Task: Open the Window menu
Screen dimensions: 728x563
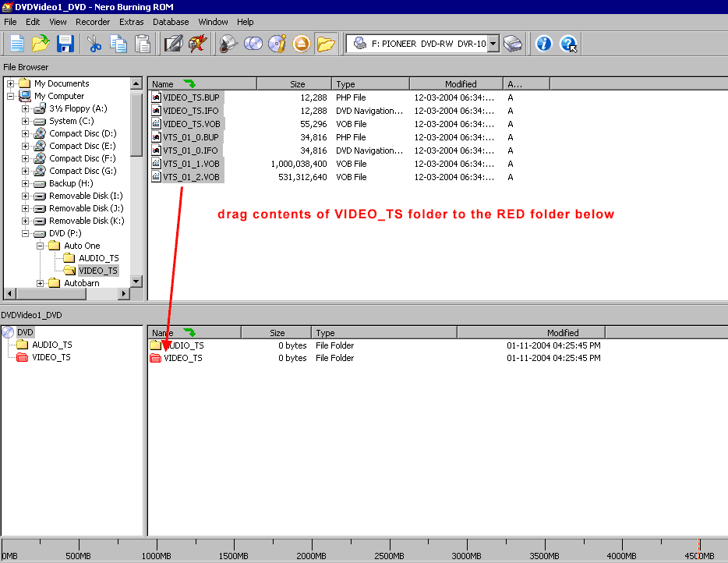Action: pos(213,22)
